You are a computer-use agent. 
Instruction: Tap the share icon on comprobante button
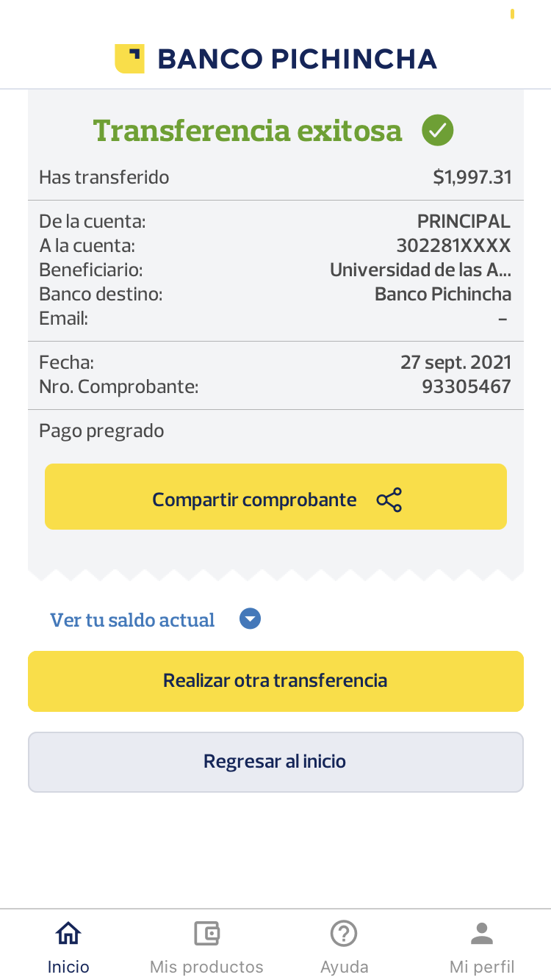389,500
